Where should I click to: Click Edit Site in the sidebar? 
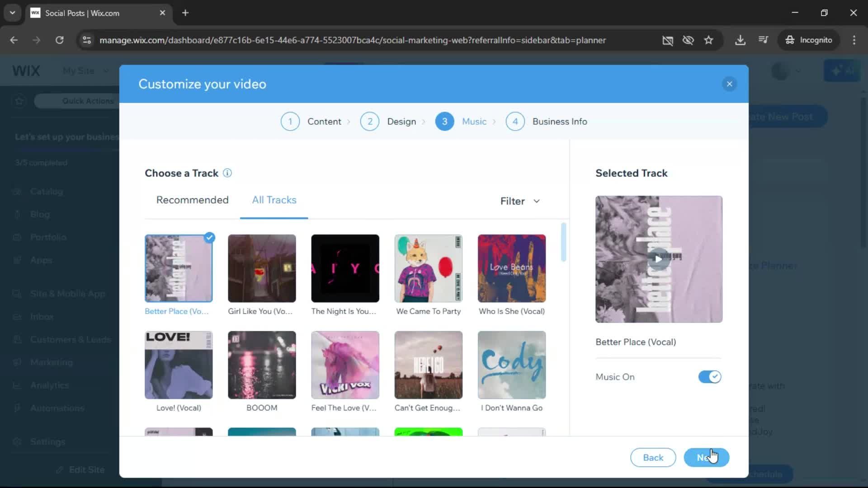pos(80,470)
